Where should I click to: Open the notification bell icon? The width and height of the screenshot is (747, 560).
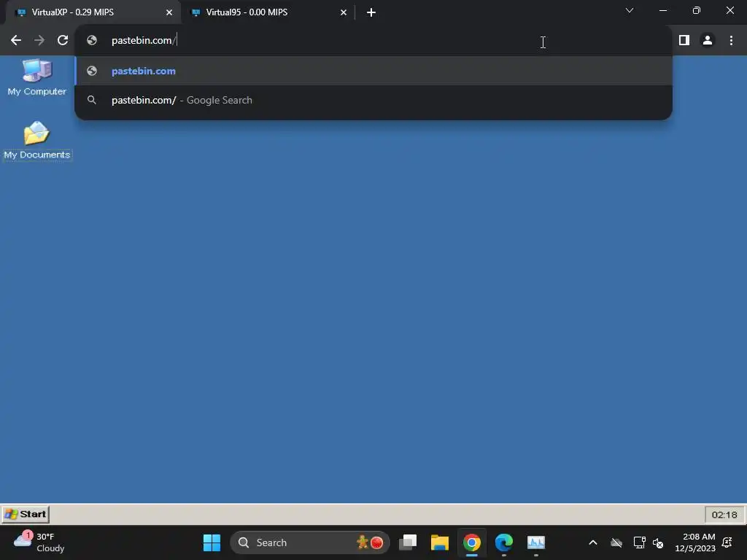pos(727,542)
